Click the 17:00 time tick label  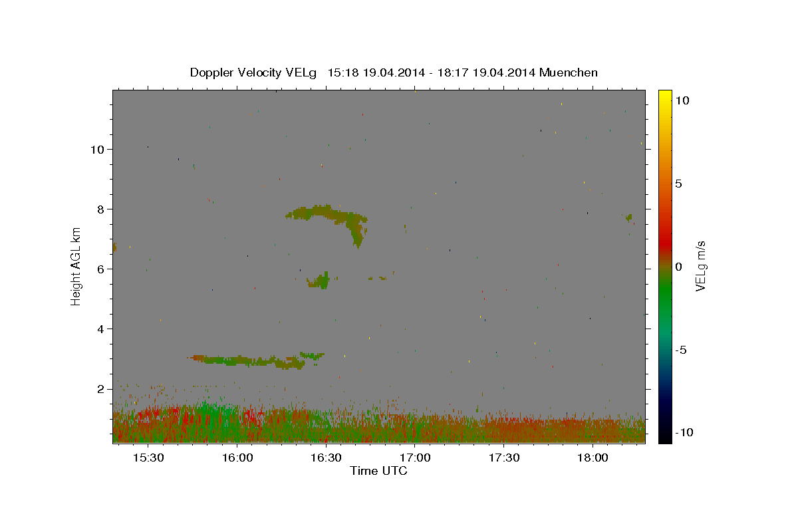coord(414,458)
